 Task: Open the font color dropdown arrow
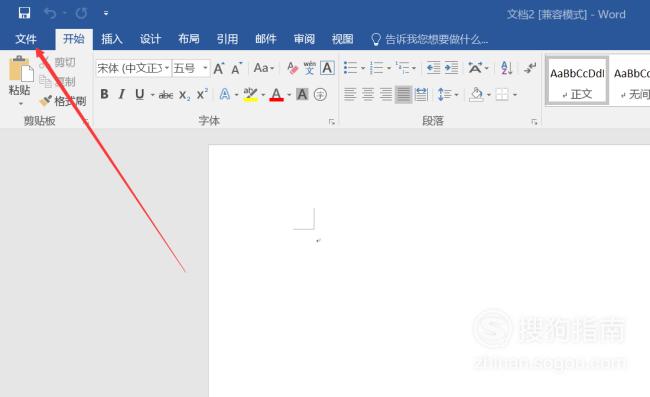coord(289,95)
